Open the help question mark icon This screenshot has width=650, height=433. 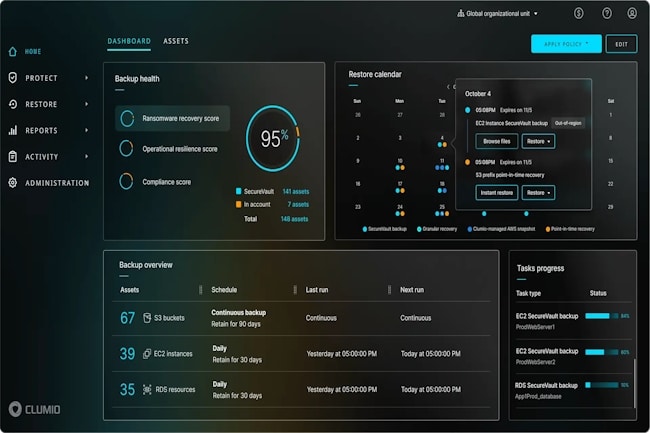(606, 13)
